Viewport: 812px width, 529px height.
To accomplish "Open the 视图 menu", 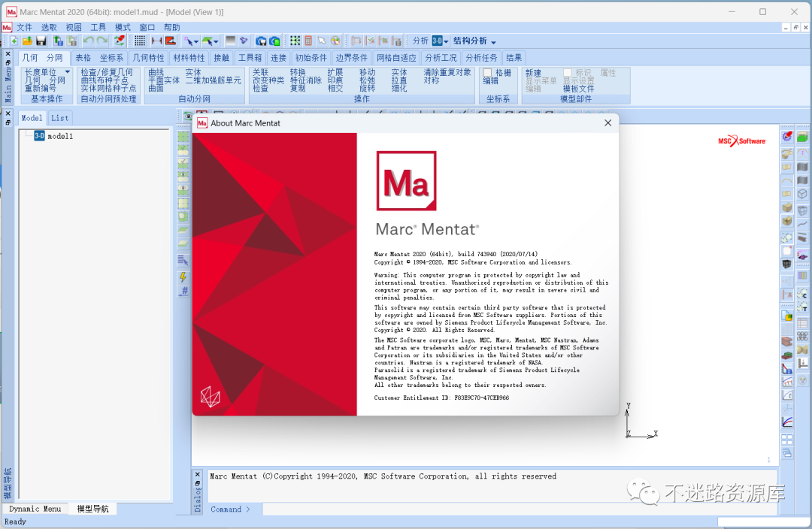I will (74, 28).
